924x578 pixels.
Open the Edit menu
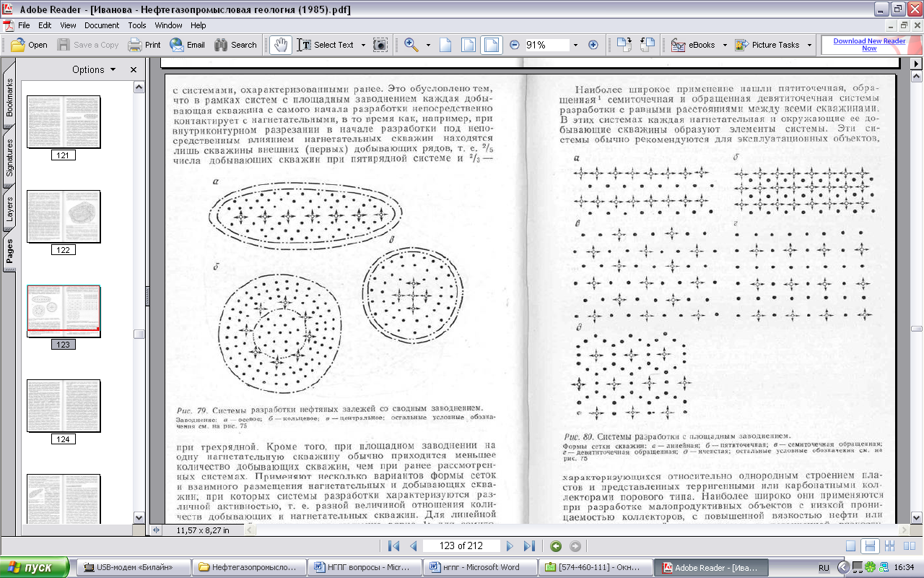(45, 25)
